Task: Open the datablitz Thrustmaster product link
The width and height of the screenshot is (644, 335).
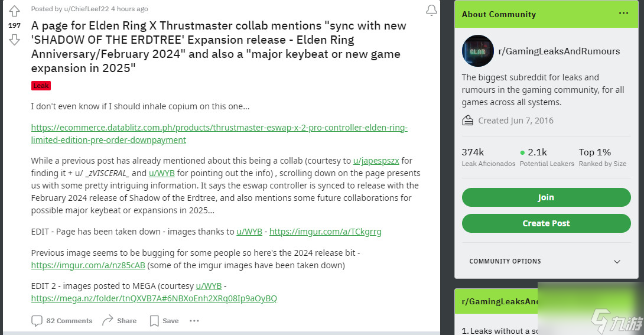Action: click(x=219, y=134)
